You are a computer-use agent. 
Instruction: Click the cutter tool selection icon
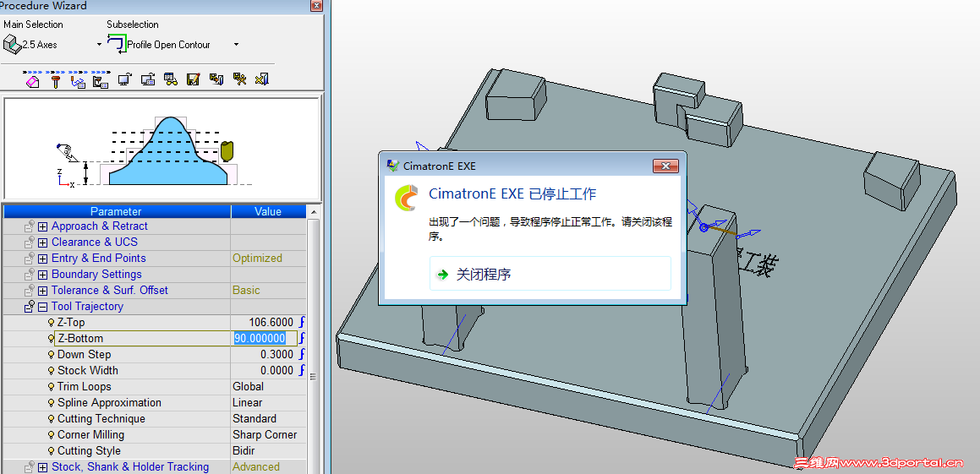coord(55,80)
